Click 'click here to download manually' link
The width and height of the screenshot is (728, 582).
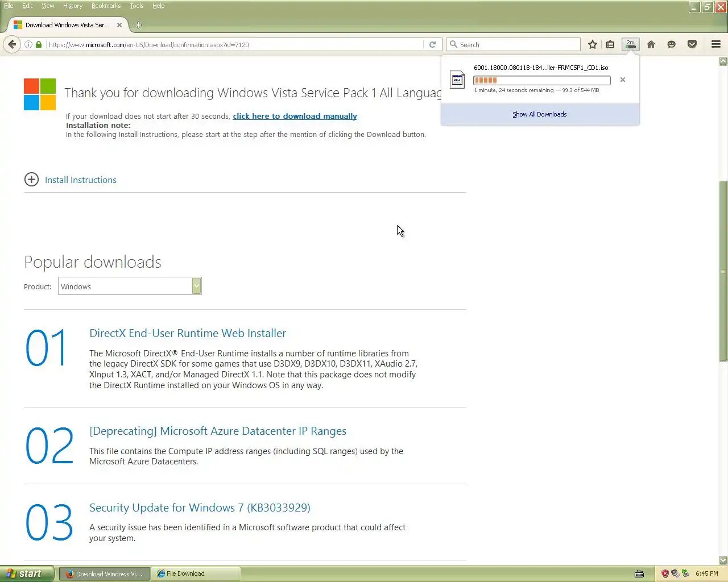[295, 116]
